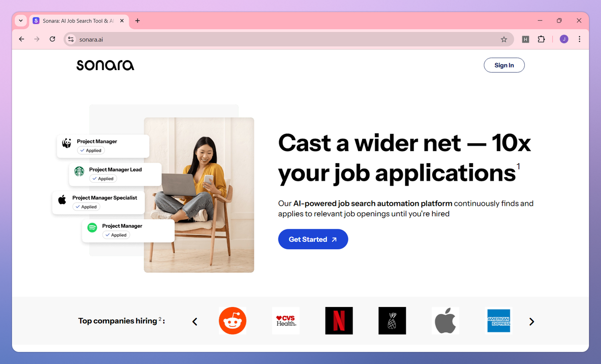Image resolution: width=601 pixels, height=364 pixels.
Task: Click the sonara.ai address bar
Action: [x=288, y=39]
